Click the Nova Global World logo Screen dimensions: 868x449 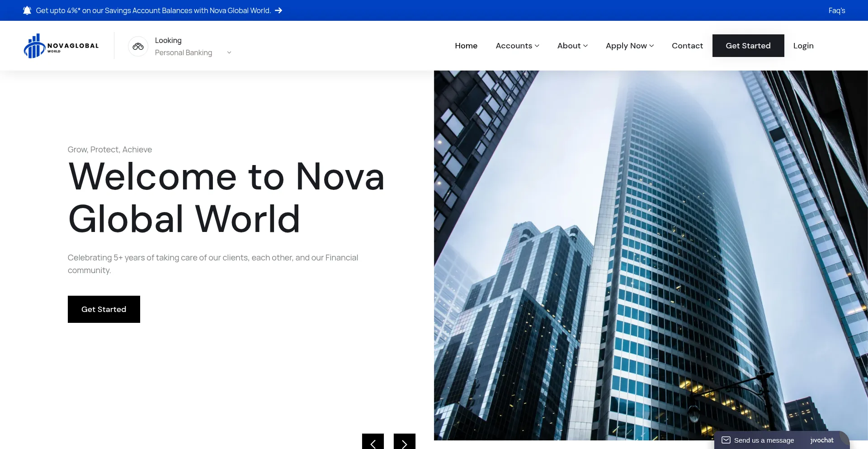(61, 46)
